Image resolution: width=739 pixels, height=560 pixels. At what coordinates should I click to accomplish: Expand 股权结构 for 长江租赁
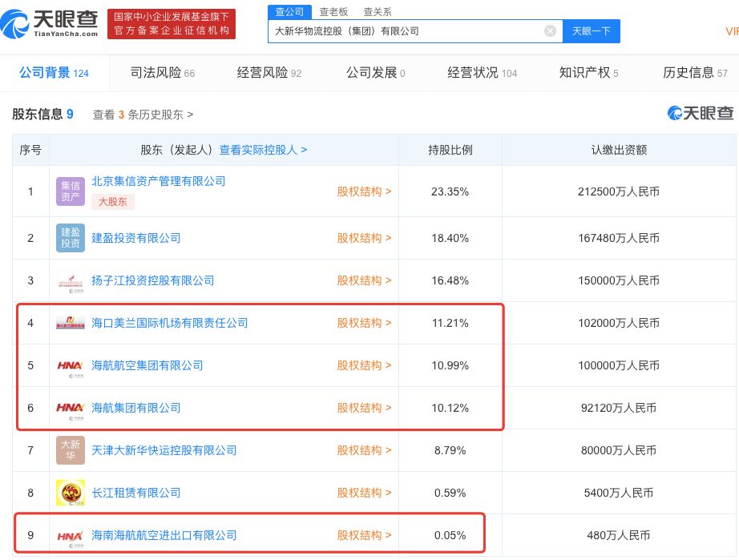(x=365, y=493)
